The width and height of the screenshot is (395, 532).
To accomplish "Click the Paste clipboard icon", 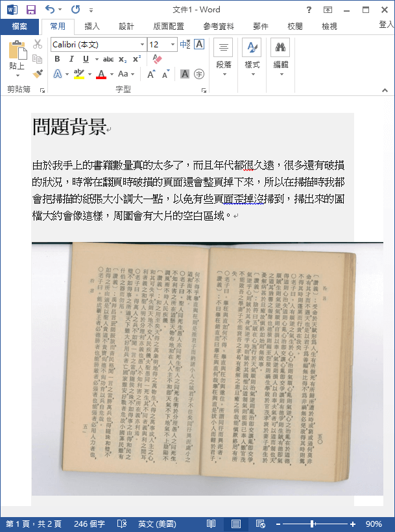I will 18,50.
